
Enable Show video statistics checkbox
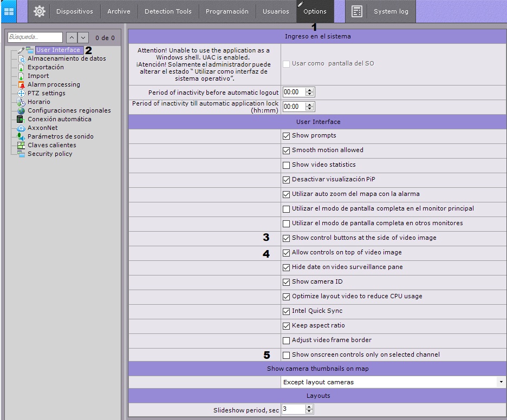click(287, 165)
